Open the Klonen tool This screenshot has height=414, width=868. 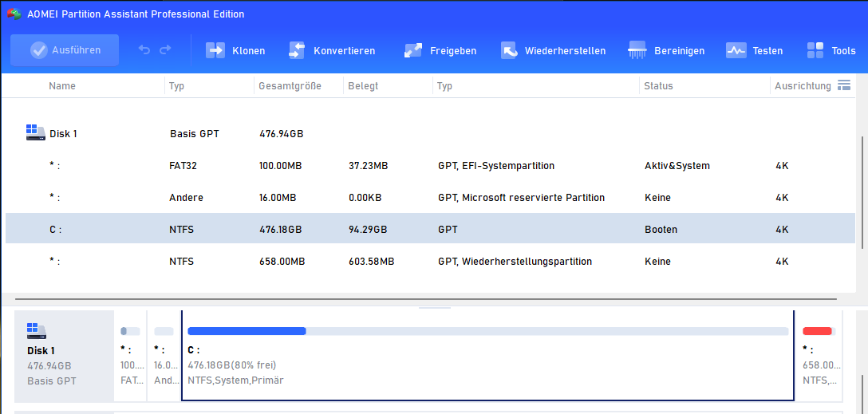(x=235, y=51)
